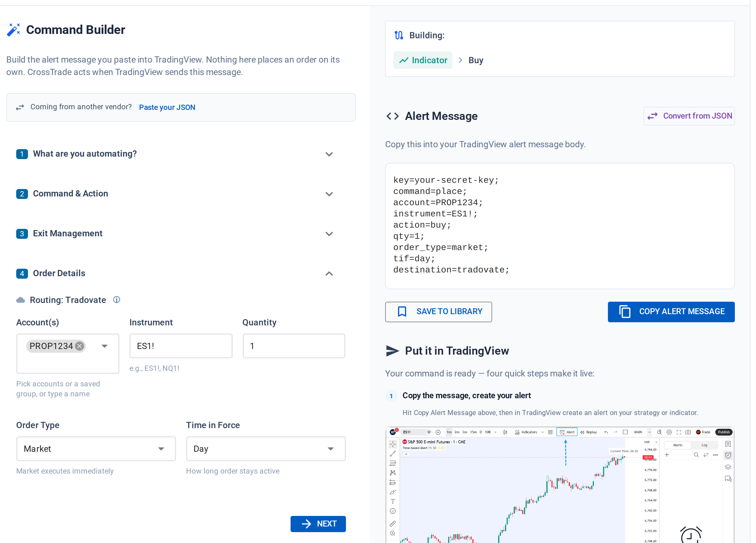Click step number 3 badge
This screenshot has width=756, height=543.
click(22, 234)
